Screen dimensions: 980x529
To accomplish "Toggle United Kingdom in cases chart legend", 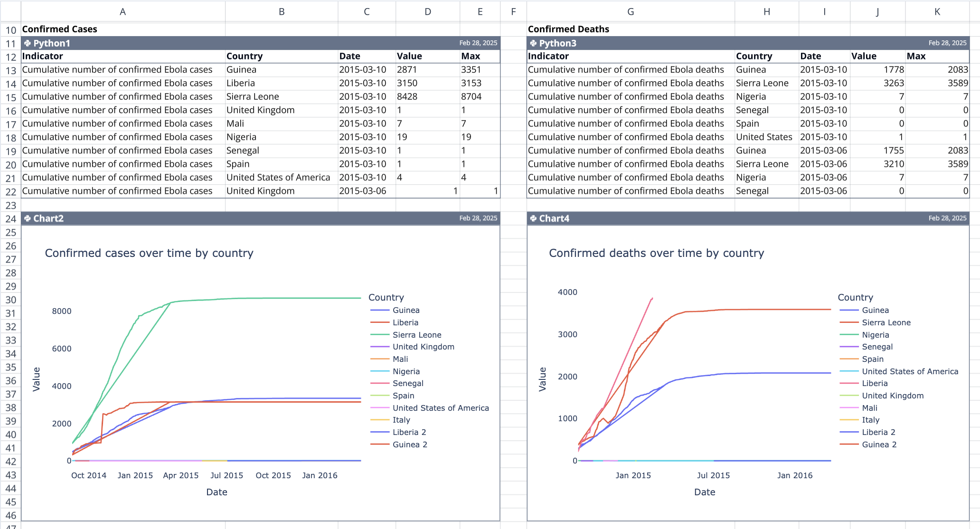I will (x=423, y=347).
